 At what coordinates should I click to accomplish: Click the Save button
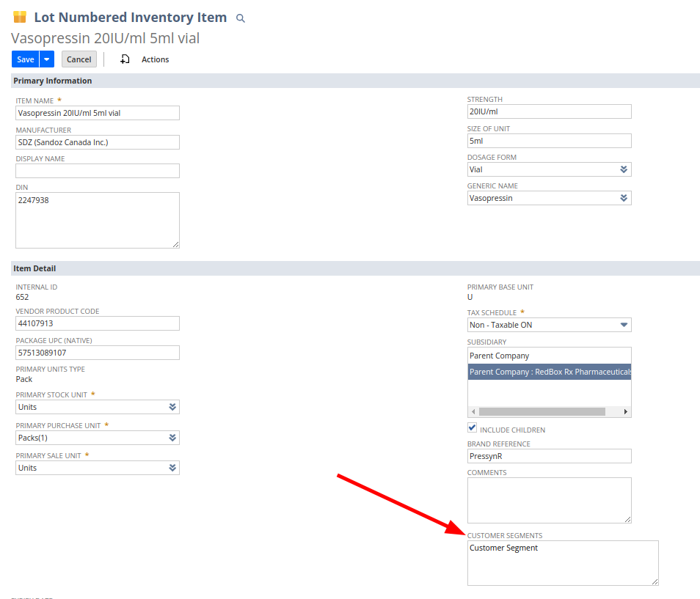(x=26, y=59)
